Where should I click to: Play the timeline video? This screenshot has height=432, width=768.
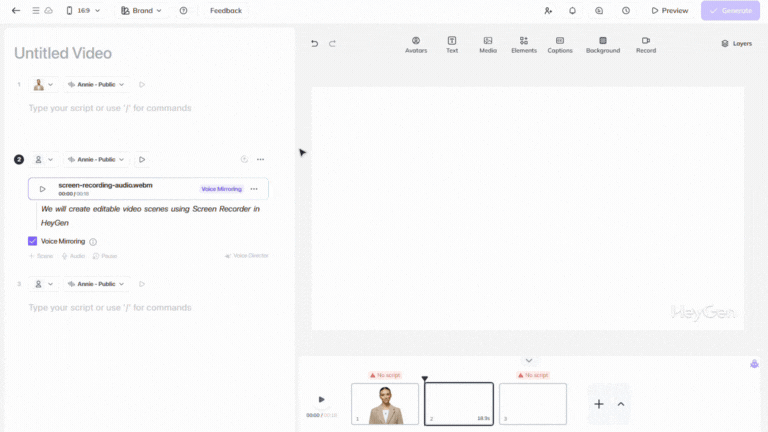[x=321, y=400]
